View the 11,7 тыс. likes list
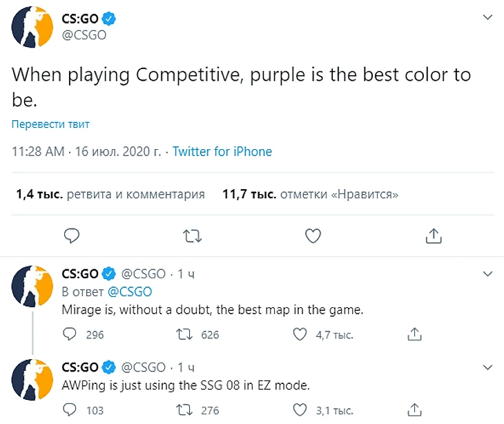 [x=311, y=195]
